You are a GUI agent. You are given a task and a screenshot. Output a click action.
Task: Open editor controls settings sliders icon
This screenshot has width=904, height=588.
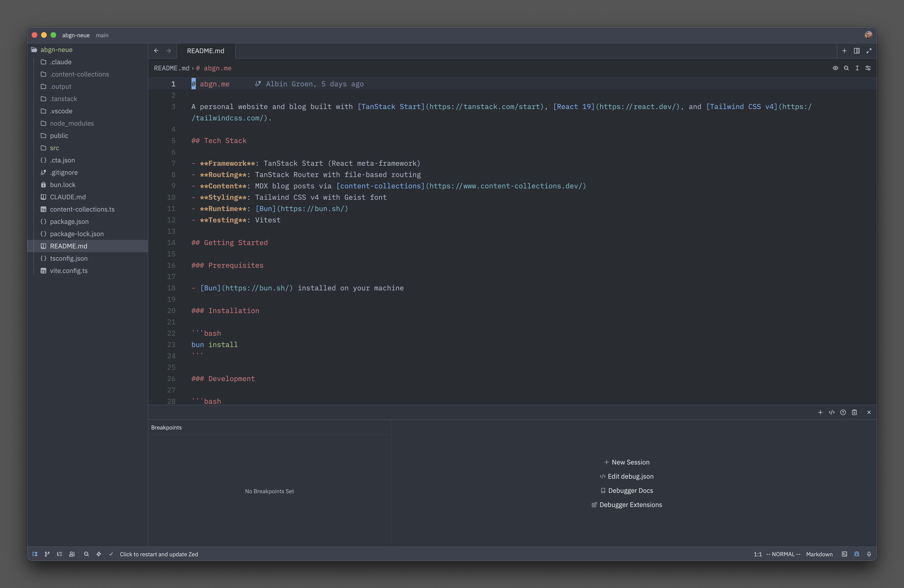click(868, 68)
